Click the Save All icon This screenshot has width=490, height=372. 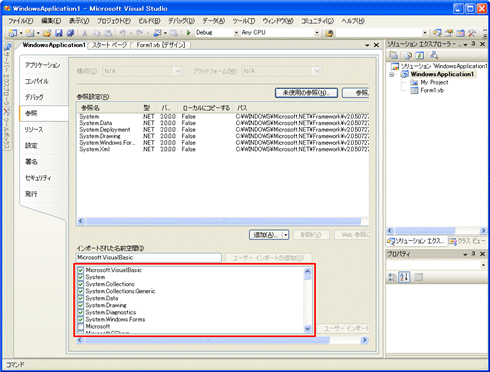[x=70, y=33]
